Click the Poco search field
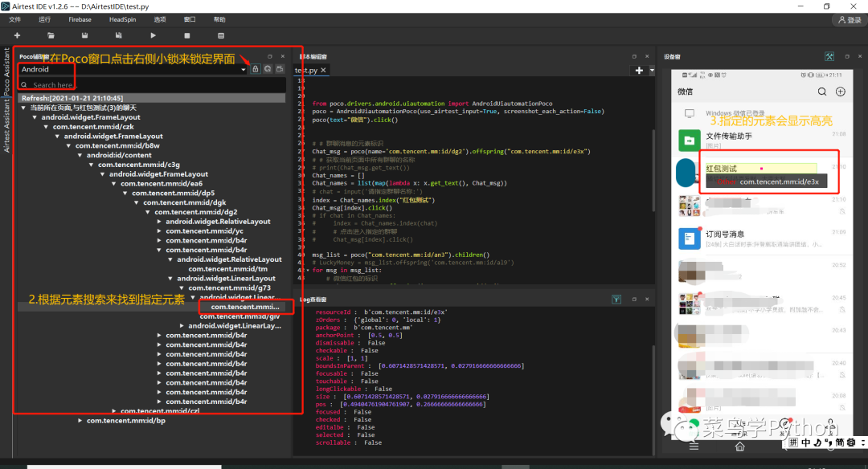The image size is (868, 469). [x=152, y=84]
